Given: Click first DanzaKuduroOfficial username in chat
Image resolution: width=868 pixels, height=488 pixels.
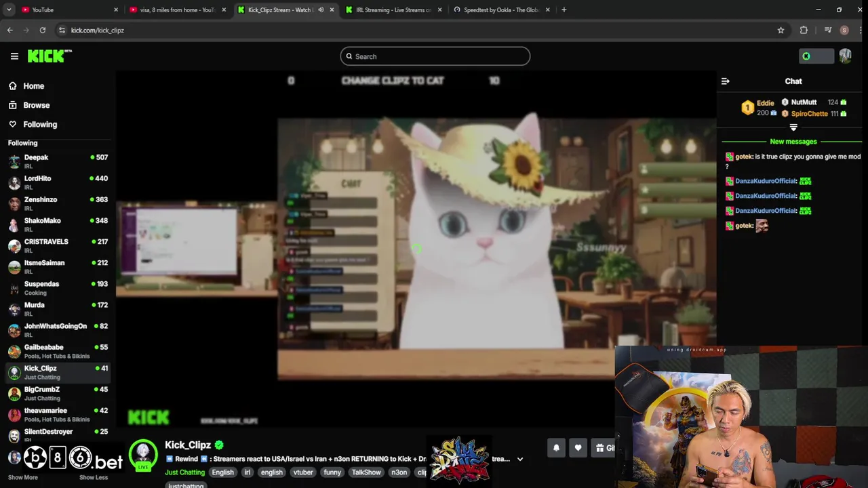Looking at the screenshot, I should [766, 181].
